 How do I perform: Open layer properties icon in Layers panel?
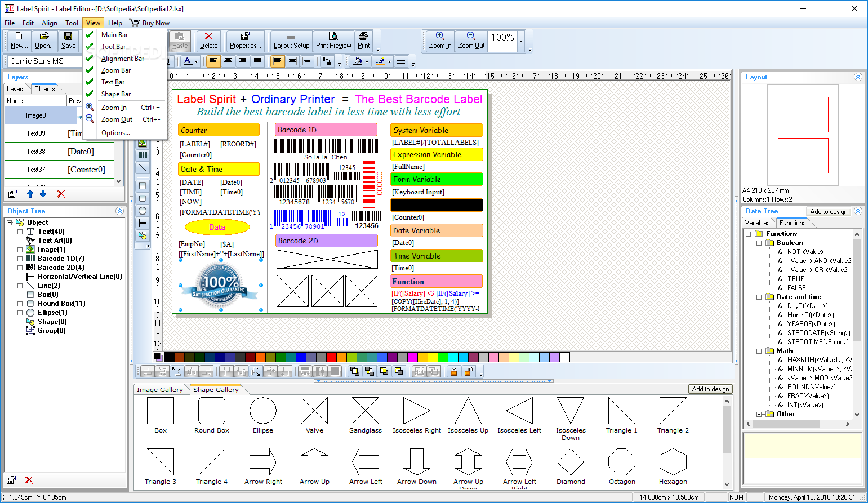pyautogui.click(x=12, y=194)
